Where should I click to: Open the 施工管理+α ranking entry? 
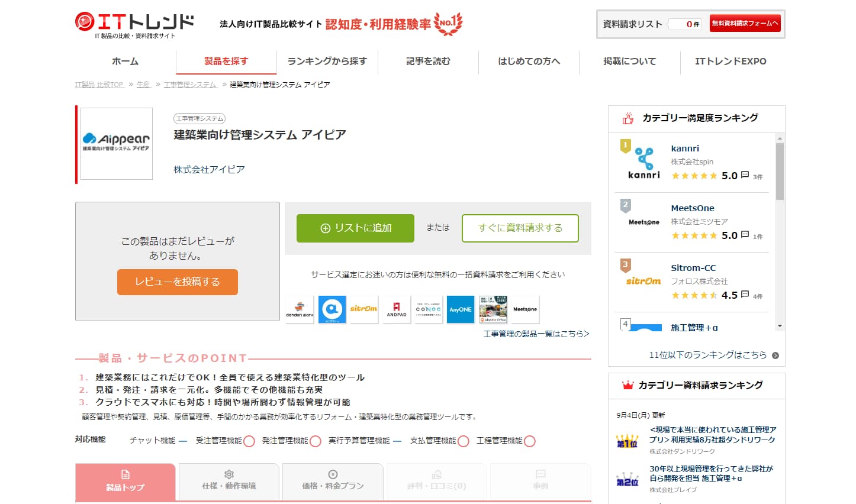(694, 328)
